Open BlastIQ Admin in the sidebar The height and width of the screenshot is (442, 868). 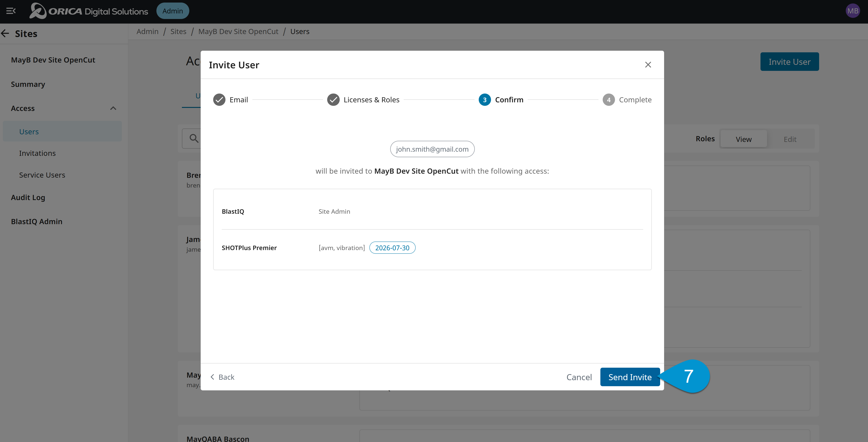click(x=37, y=222)
